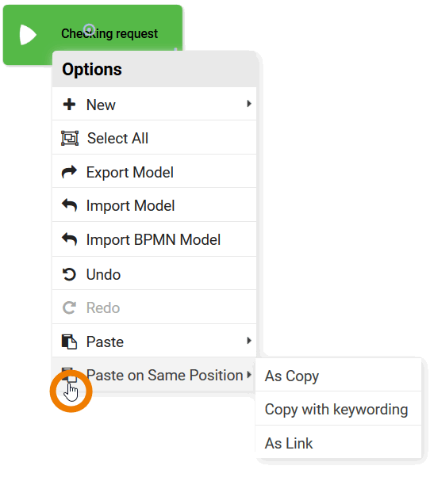Screen dimensions: 430x504
Task: Click the Export Model arrow icon
Action: click(69, 172)
